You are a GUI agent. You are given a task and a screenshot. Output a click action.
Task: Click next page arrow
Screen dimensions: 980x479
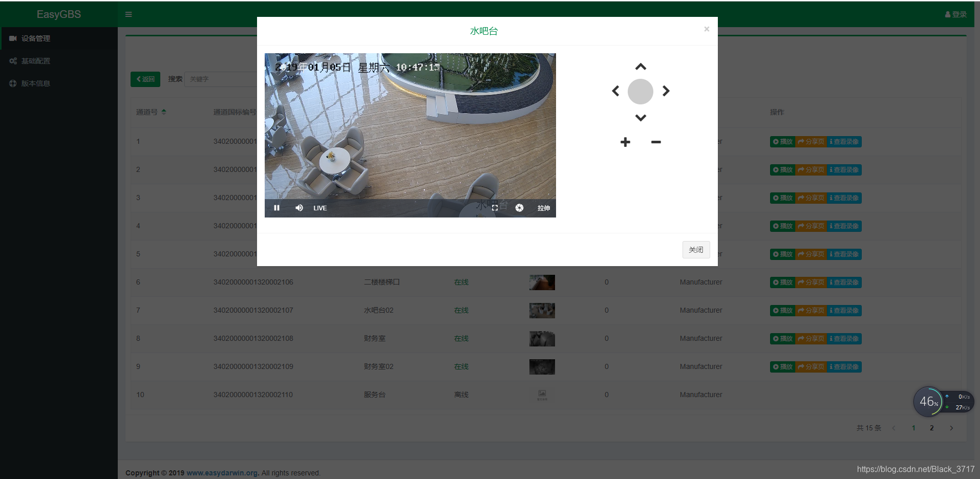[951, 428]
